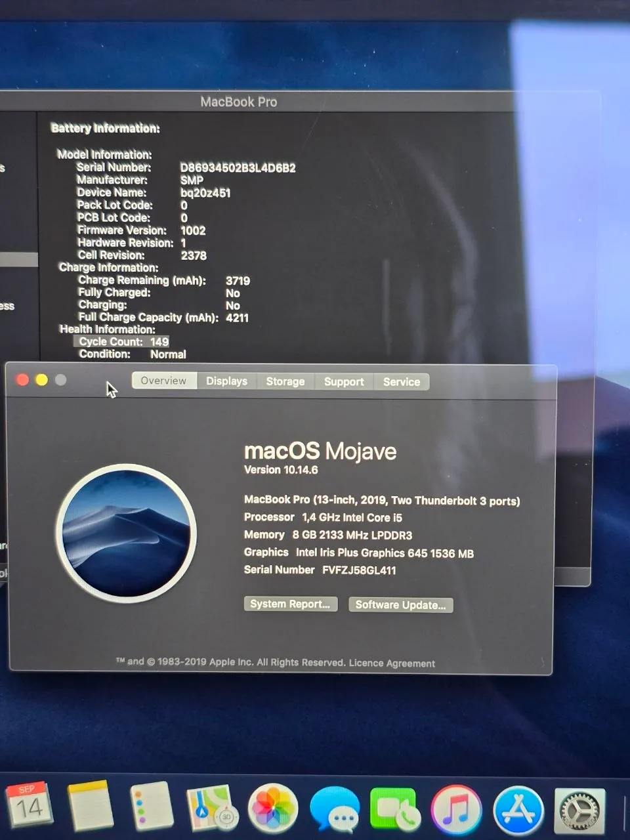The height and width of the screenshot is (840, 630).
Task: Close the About This Mac window
Action: [22, 380]
